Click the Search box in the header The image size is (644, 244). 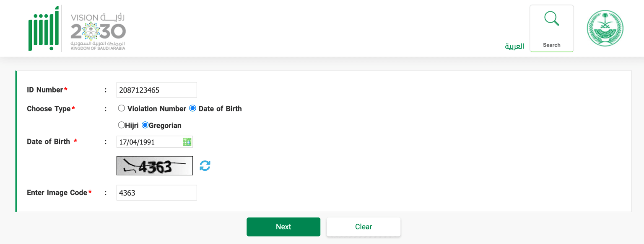551,28
